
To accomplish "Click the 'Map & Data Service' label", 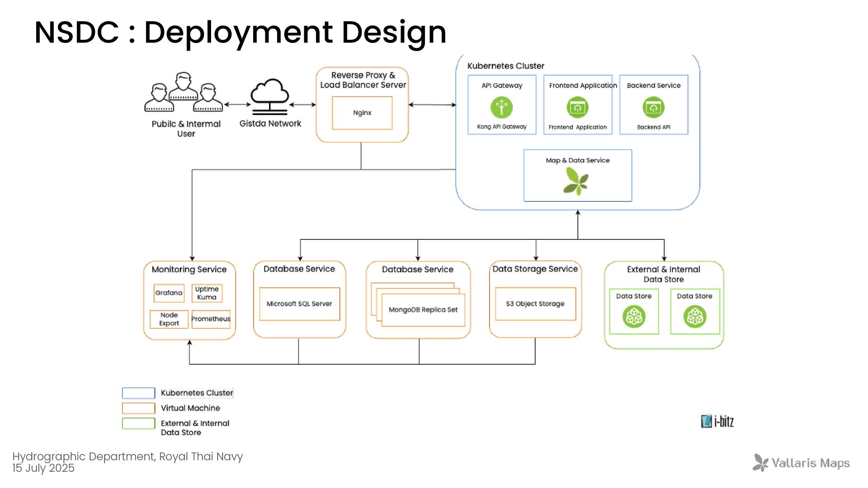I will (578, 160).
